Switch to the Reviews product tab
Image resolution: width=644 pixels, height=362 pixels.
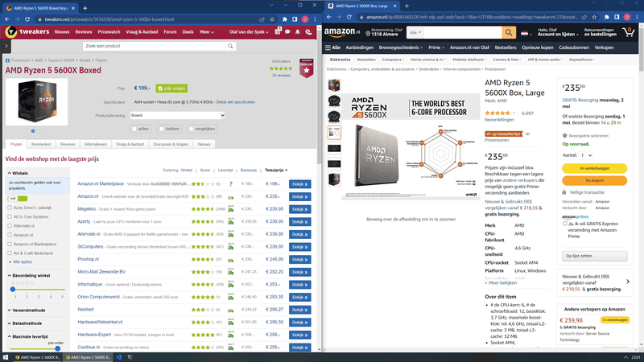[x=68, y=144]
